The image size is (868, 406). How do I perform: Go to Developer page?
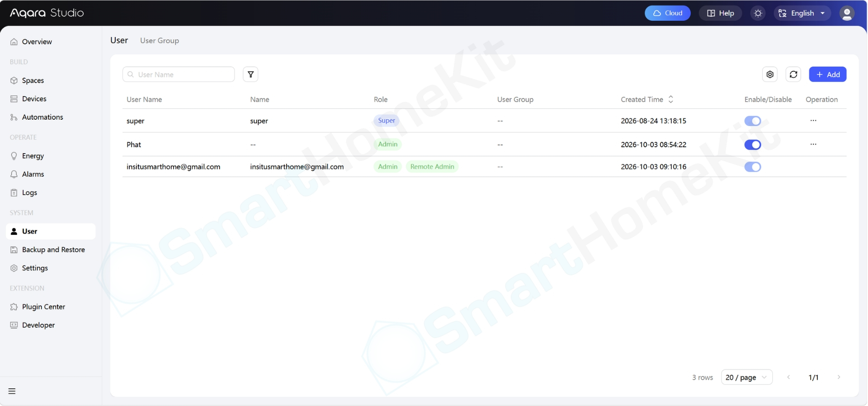point(51,325)
